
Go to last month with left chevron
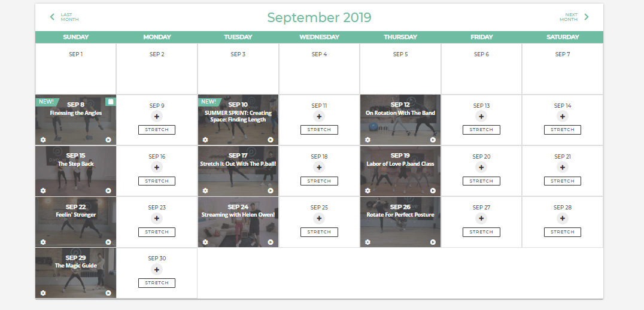coord(52,17)
